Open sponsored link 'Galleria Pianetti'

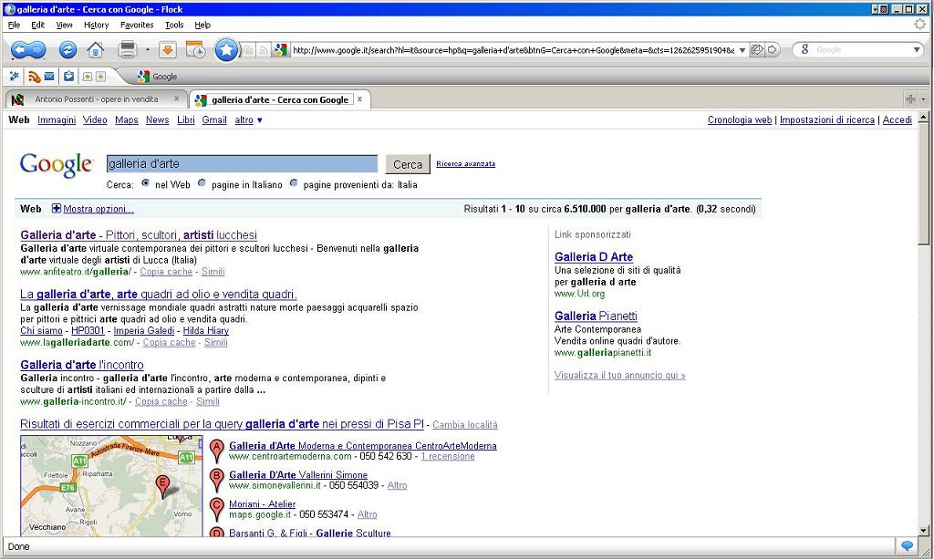pos(596,316)
